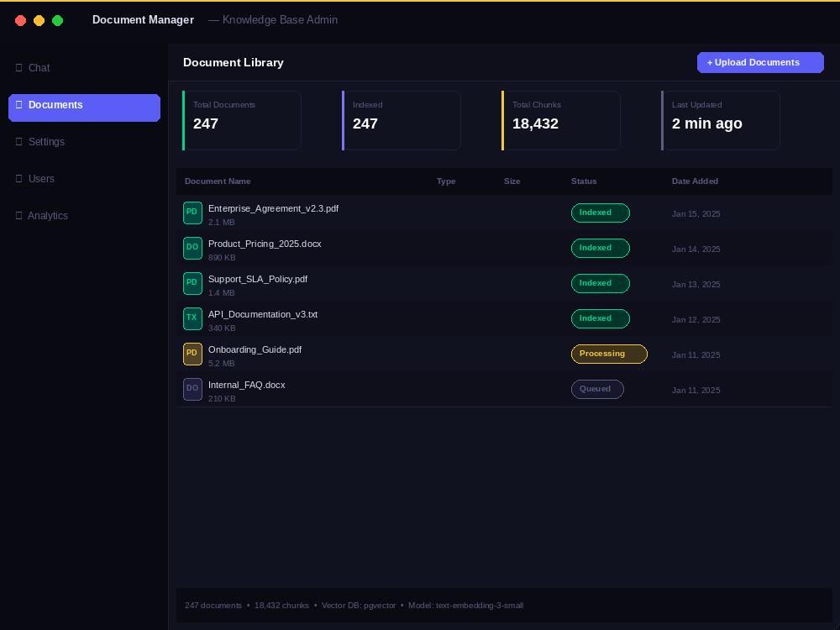This screenshot has width=840, height=630.
Task: Click the DO icon for Internal_FAQ.docx
Action: 192,390
